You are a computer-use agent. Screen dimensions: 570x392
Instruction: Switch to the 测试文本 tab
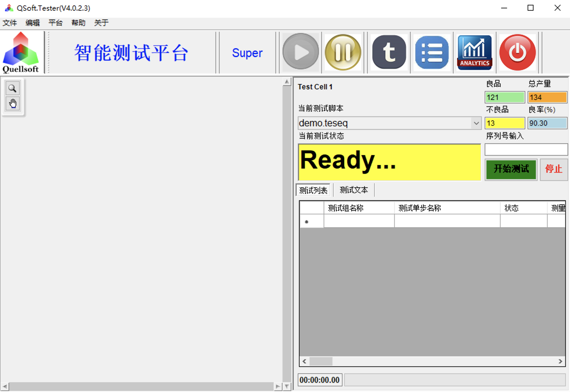(x=354, y=190)
